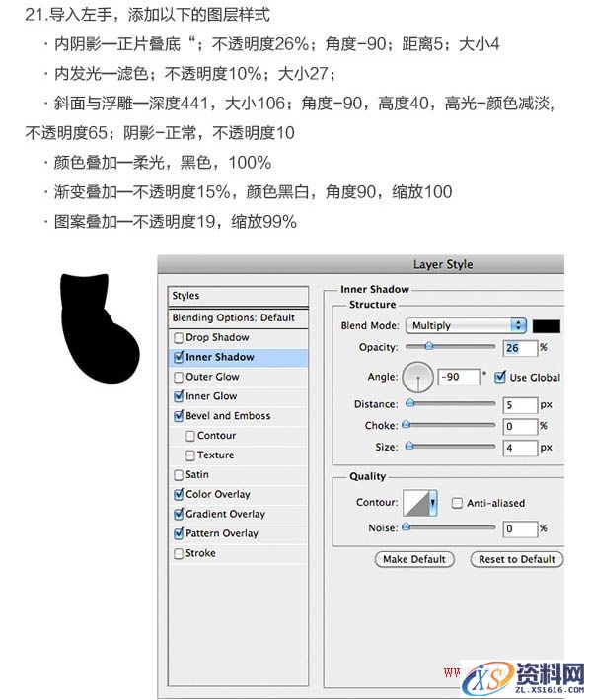Click the Reset to Default button
Image resolution: width=592 pixels, height=700 pixels.
tap(516, 559)
